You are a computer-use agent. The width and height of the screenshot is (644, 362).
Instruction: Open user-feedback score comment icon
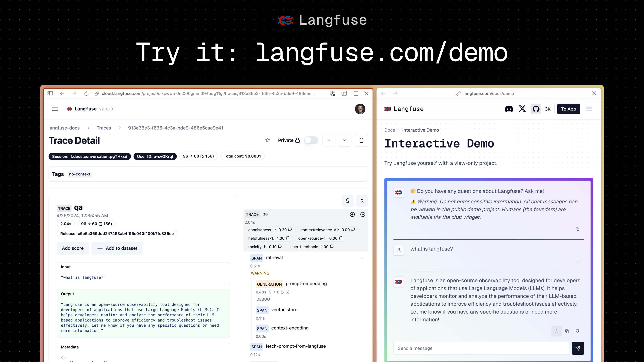pos(332,246)
